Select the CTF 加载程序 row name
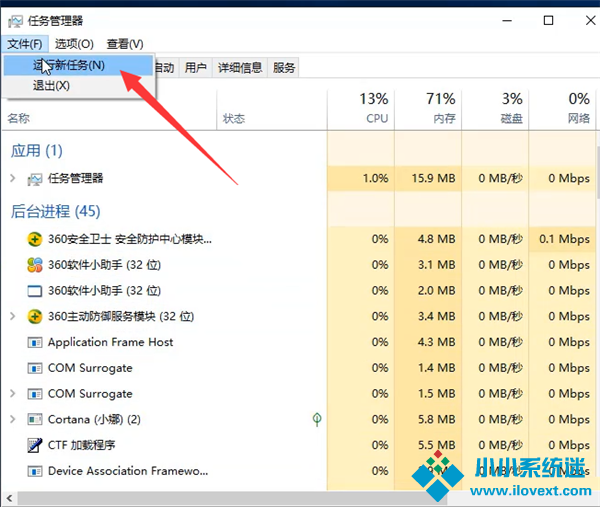Screen dimensions: 600x507 coord(82,445)
